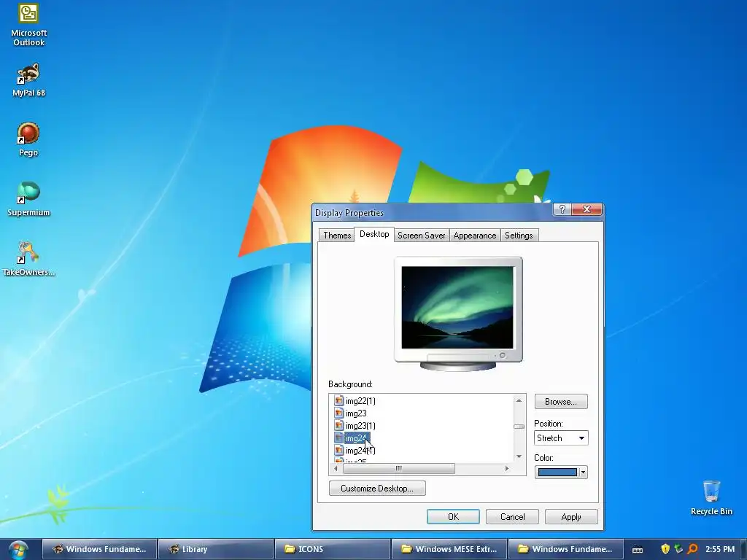
Task: Select img22(1) in the Background list
Action: click(360, 401)
